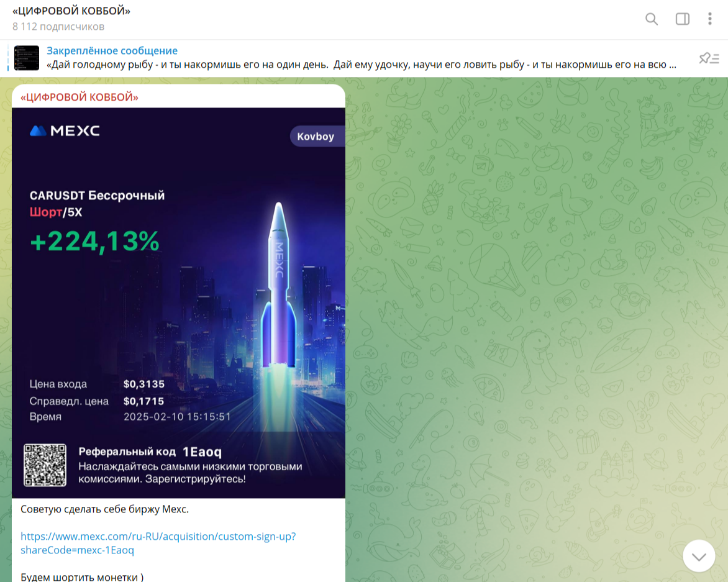Viewport: 728px width, 582px height.
Task: Click the "Шорт/5X" position label
Action: tap(56, 212)
